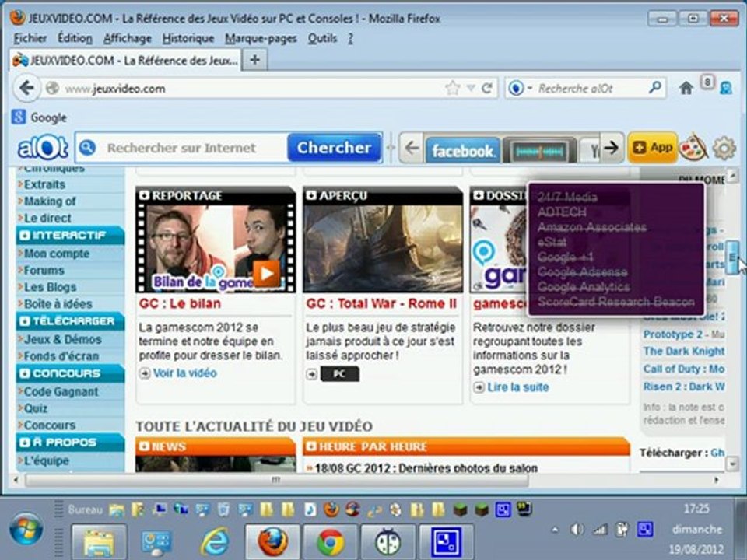Open the Édition menu
Image resolution: width=747 pixels, height=560 pixels.
click(x=75, y=38)
